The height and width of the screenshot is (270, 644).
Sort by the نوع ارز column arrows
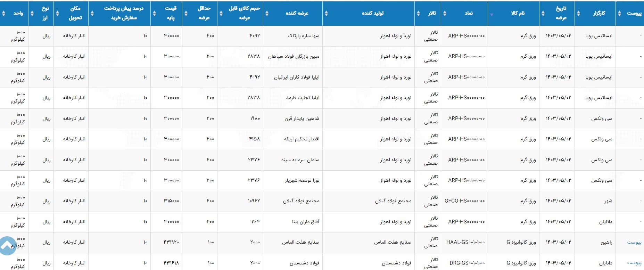pos(32,13)
